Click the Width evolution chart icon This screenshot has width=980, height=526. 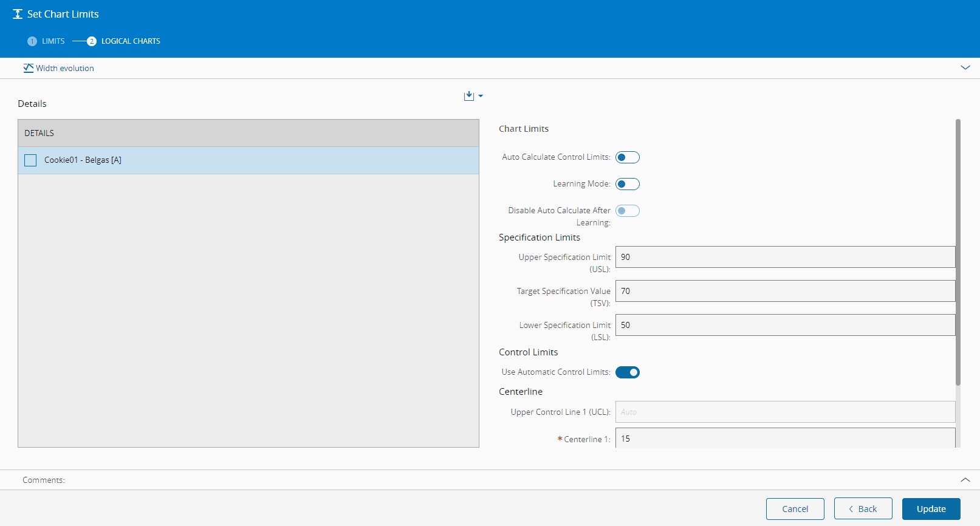pos(28,68)
